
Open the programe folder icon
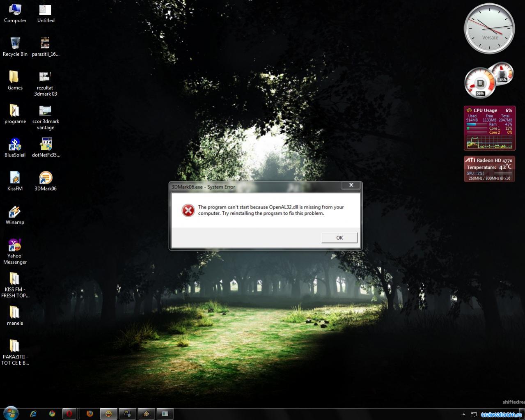tap(15, 114)
